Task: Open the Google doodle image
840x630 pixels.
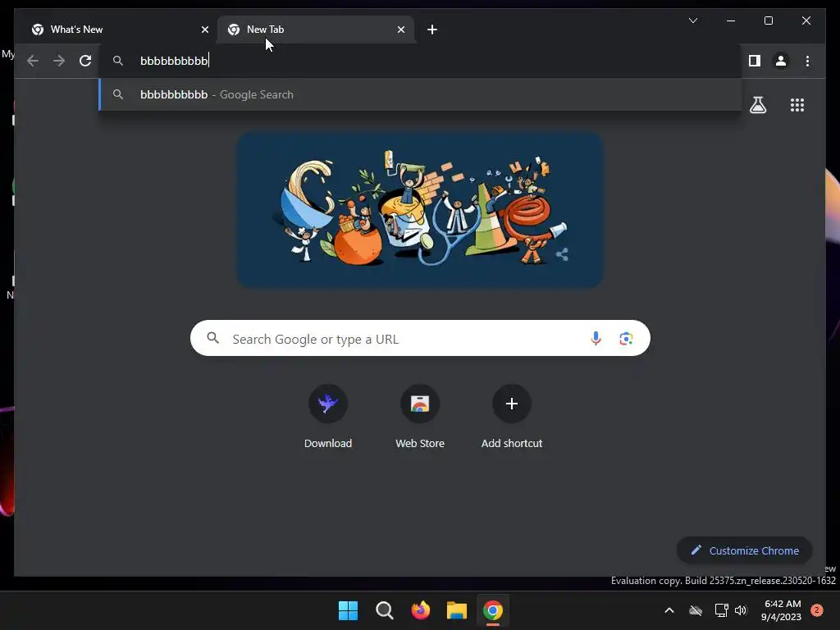Action: point(420,209)
